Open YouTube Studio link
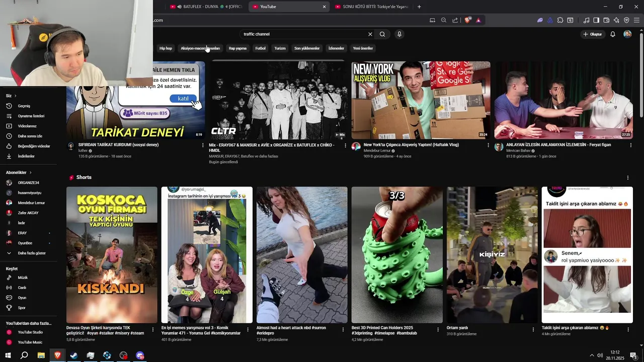The height and width of the screenshot is (362, 644). [30, 332]
